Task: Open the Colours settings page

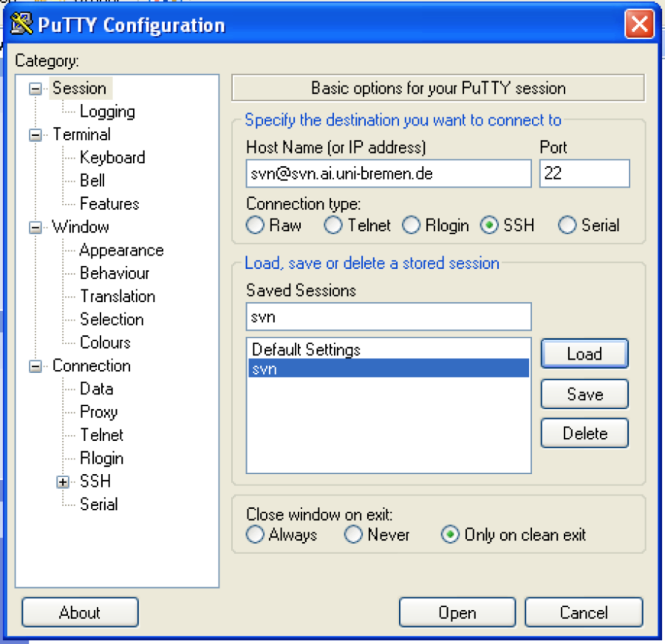Action: 104,343
